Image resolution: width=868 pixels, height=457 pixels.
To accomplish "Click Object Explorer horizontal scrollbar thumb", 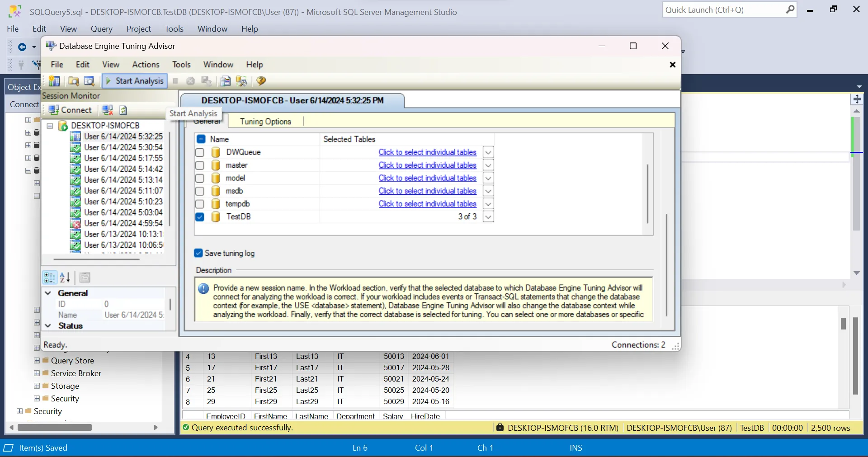I will click(54, 427).
